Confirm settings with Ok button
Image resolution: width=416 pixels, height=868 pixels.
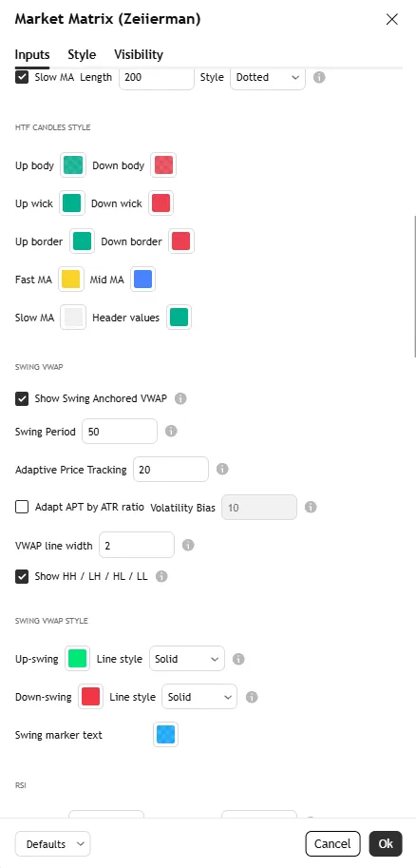point(386,843)
